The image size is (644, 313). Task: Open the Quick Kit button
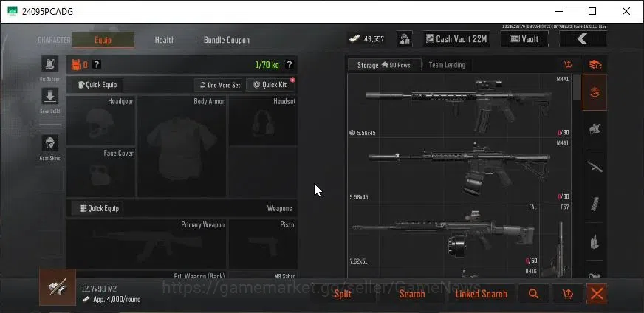[x=270, y=85]
